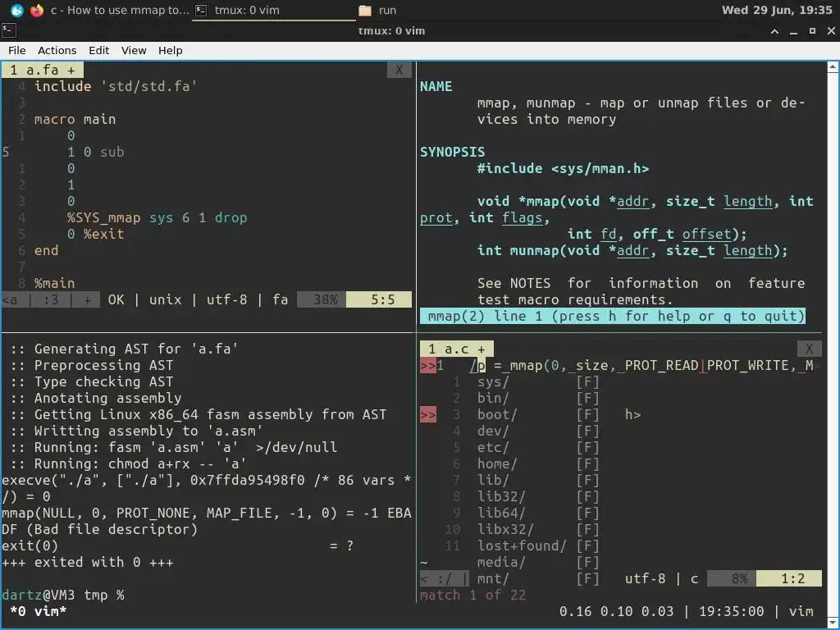The image size is (840, 630).
Task: Click ':: Running: chmod a+rx' output line
Action: (129, 463)
